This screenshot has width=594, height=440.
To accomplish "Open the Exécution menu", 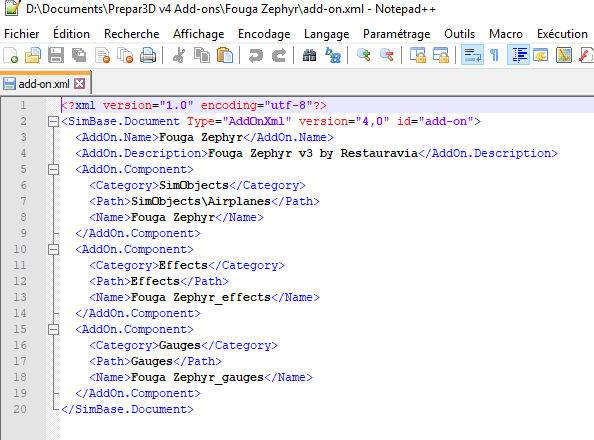I will pos(562,34).
